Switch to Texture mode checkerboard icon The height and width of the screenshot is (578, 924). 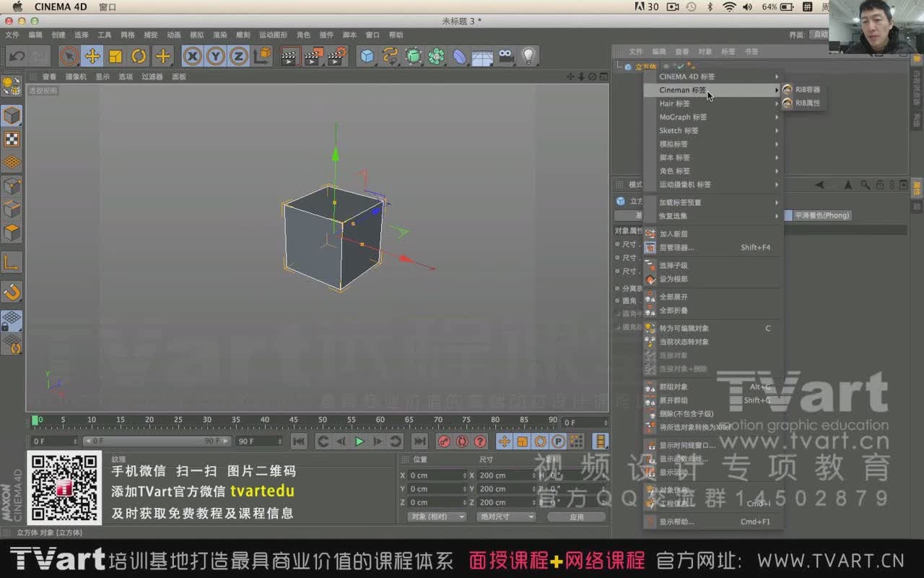12,139
